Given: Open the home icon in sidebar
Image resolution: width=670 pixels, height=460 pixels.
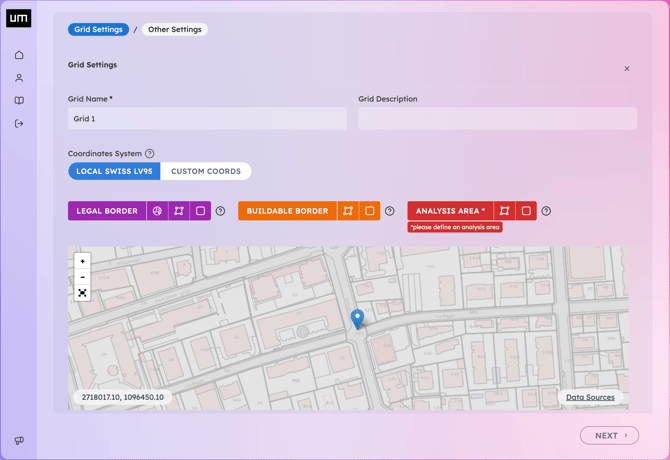Looking at the screenshot, I should click(19, 55).
